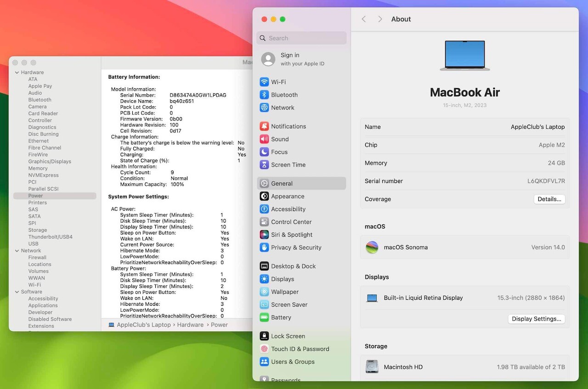588x389 pixels.
Task: Click the Name value AppleClub's Laptop
Action: coord(537,127)
